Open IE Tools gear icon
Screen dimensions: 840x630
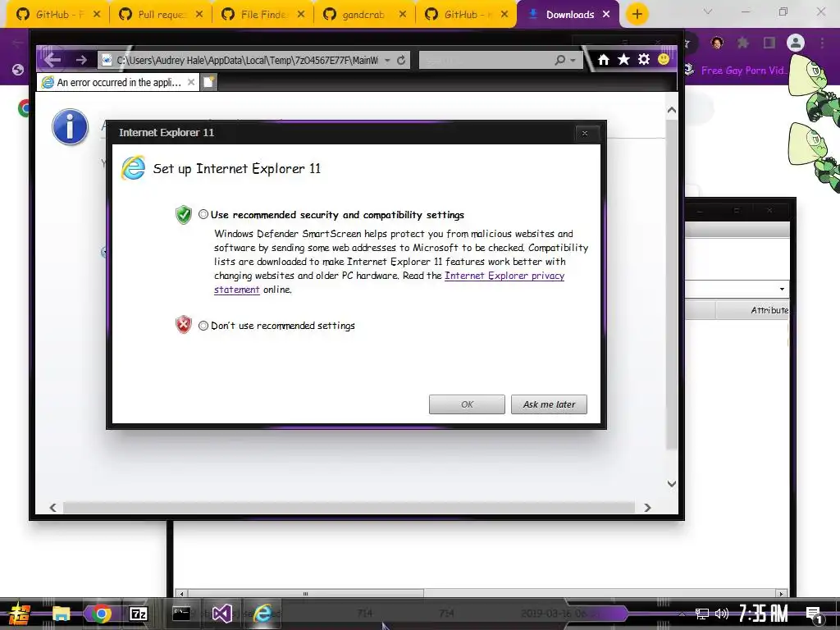[644, 59]
